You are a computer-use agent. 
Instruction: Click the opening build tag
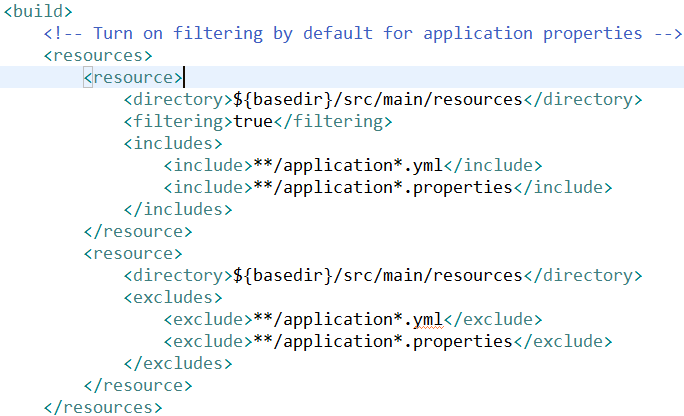click(38, 11)
